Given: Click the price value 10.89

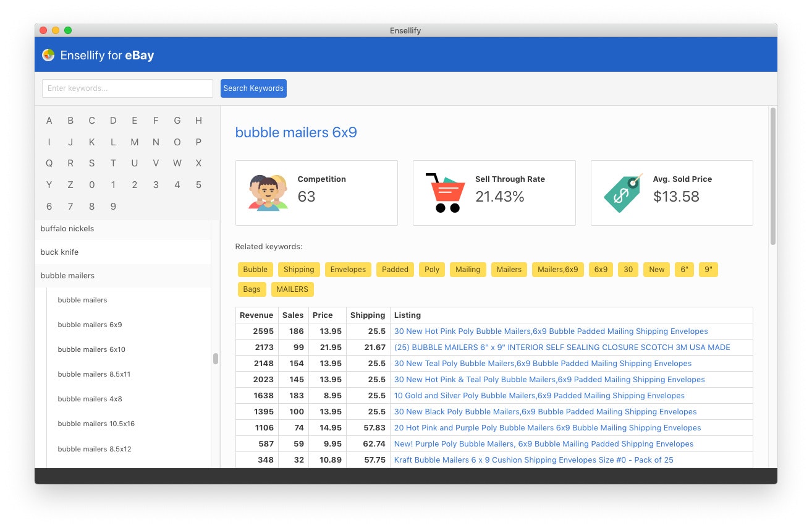Looking at the screenshot, I should pos(331,460).
